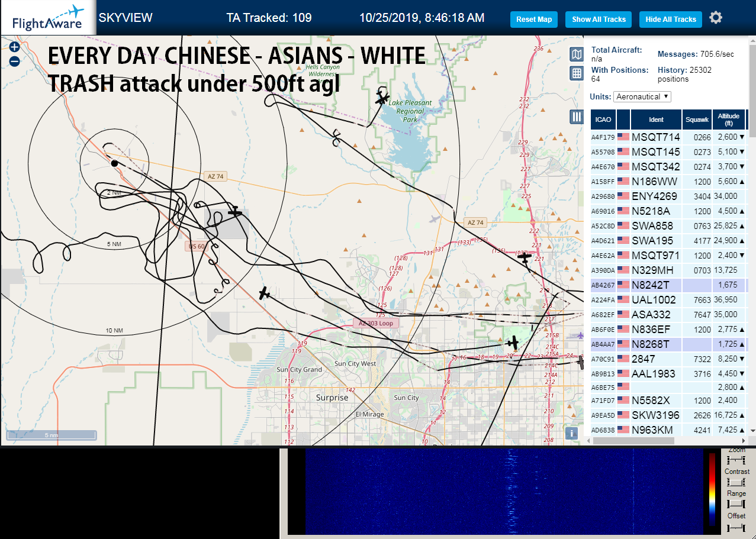Open the SkyView settings gear
The height and width of the screenshot is (539, 756).
[716, 18]
